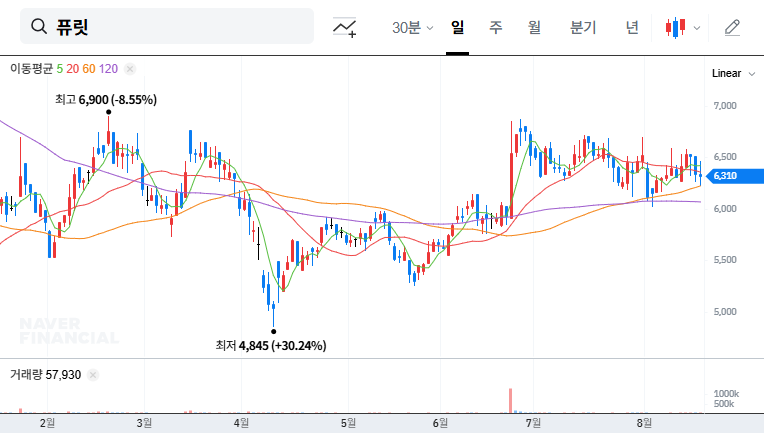The image size is (764, 433).
Task: Switch to the 주 weekly tab
Action: (496, 27)
